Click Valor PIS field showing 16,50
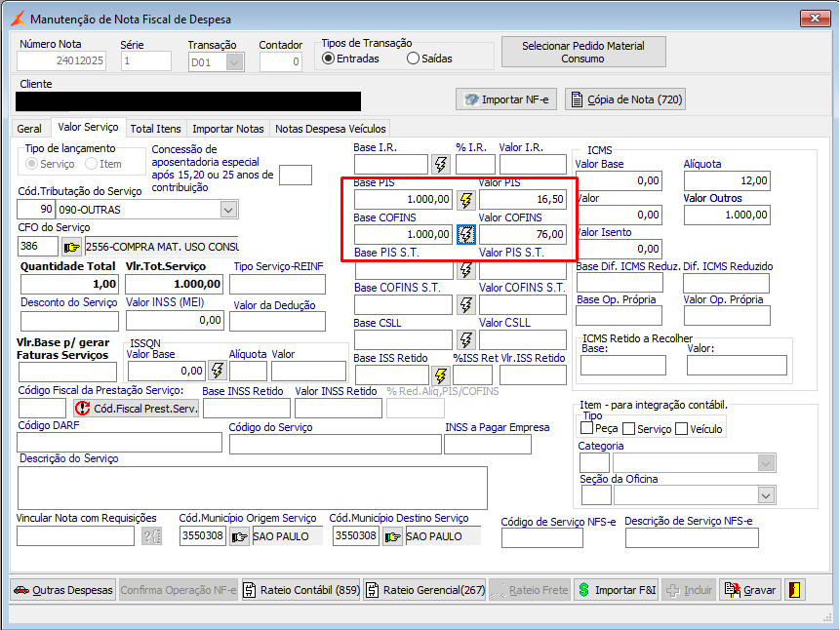This screenshot has height=630, width=840. click(x=523, y=200)
